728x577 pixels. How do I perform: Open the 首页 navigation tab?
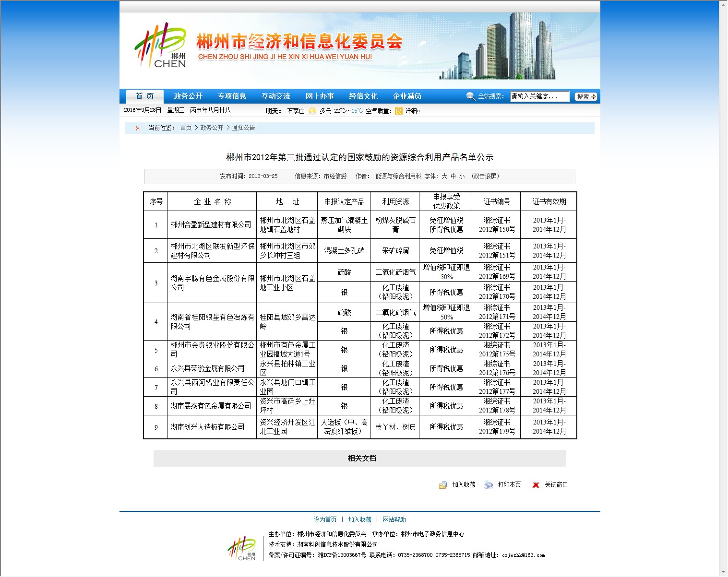coord(145,96)
